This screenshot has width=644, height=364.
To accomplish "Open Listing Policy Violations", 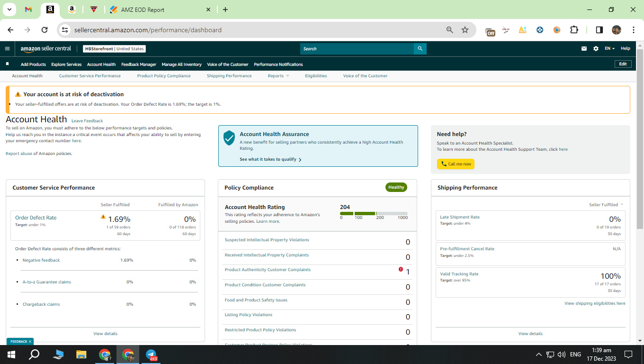I will [249, 315].
